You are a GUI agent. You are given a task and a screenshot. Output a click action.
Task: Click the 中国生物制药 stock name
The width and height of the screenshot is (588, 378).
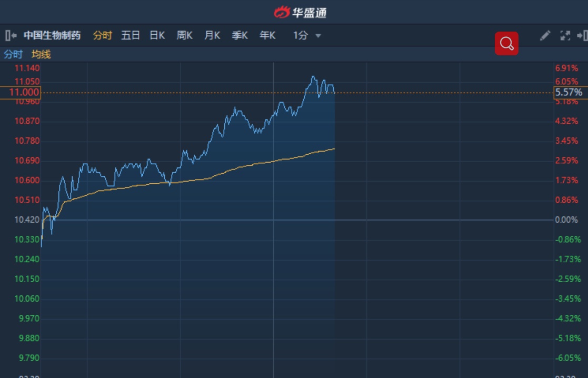coord(52,36)
